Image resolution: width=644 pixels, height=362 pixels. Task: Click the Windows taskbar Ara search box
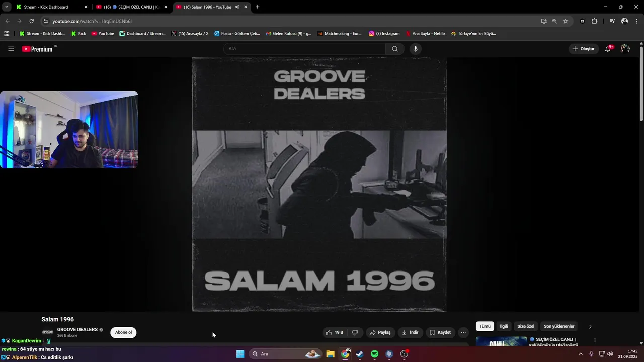click(x=285, y=354)
